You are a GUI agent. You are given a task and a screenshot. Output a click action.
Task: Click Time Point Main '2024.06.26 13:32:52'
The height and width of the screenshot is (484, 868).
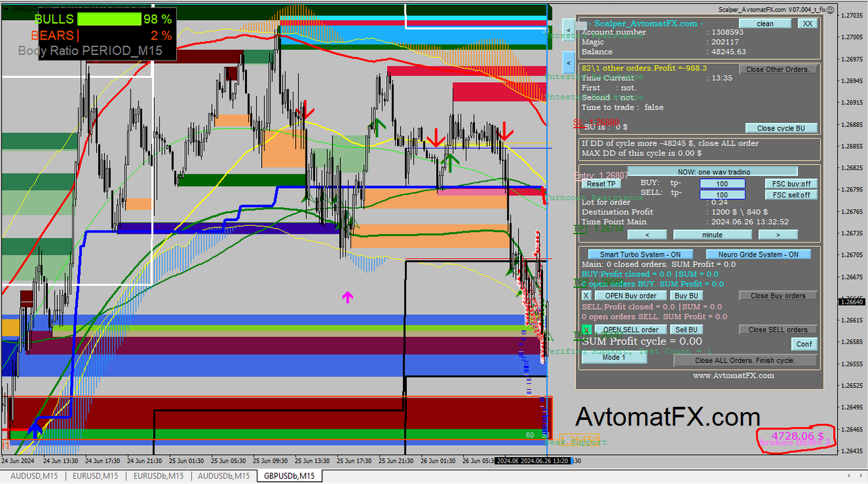[x=750, y=222]
